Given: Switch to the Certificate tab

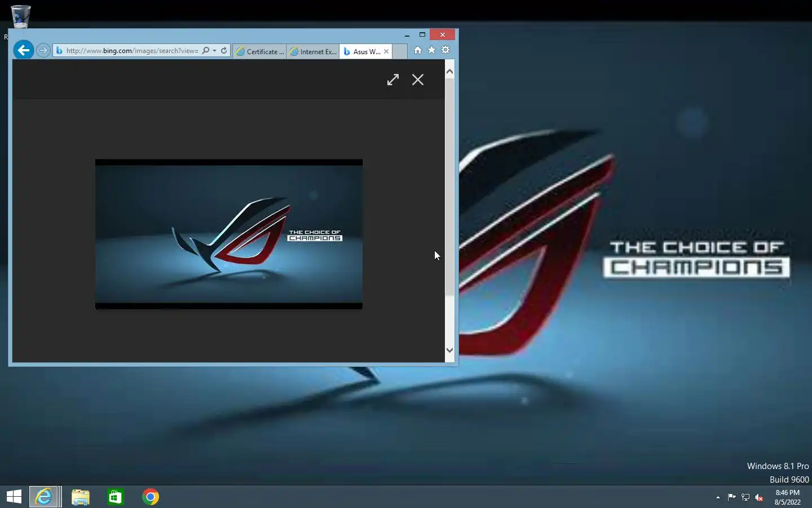Looking at the screenshot, I should pos(260,51).
